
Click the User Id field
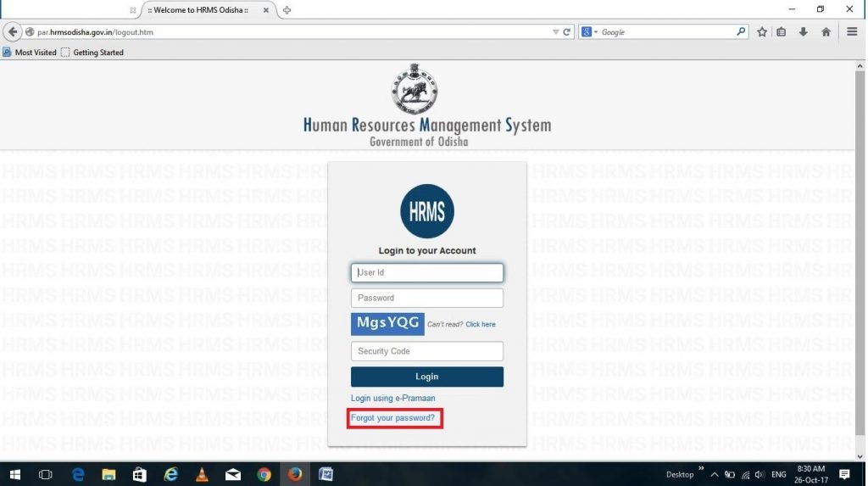(x=427, y=272)
